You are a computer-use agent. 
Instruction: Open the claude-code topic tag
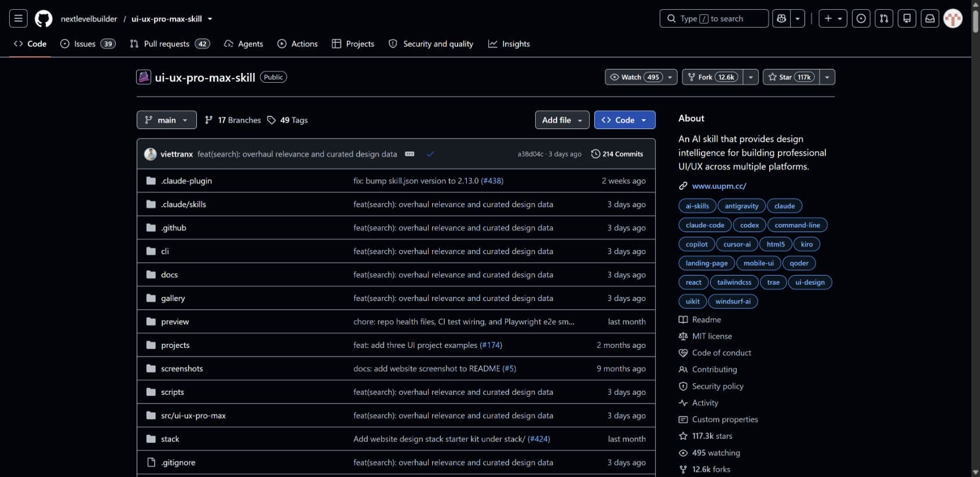point(705,225)
